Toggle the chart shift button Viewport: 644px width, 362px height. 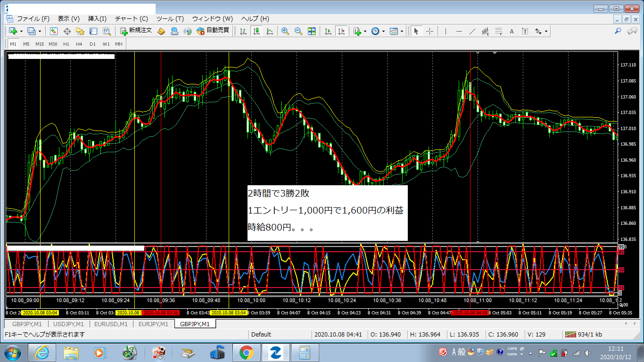341,31
